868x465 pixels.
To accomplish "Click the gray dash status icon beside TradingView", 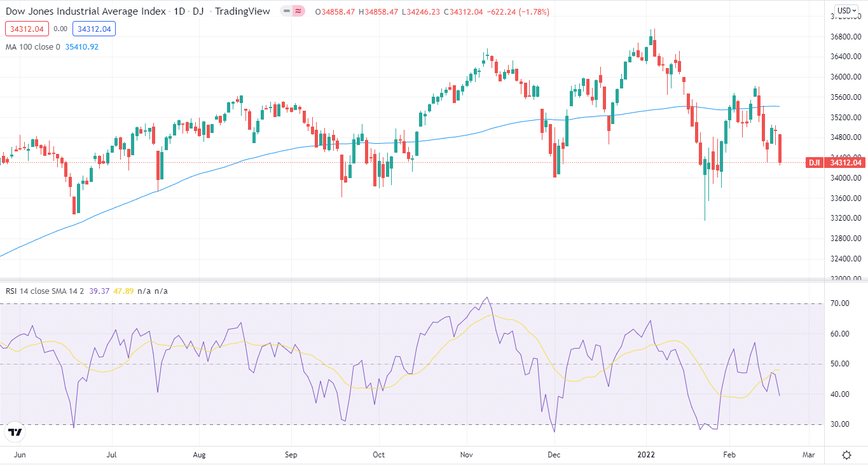I will click(287, 11).
